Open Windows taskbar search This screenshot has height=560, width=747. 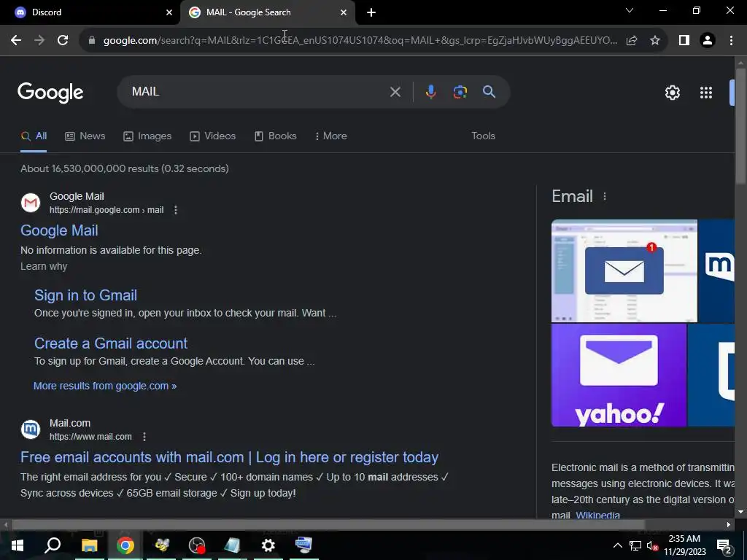tap(53, 545)
